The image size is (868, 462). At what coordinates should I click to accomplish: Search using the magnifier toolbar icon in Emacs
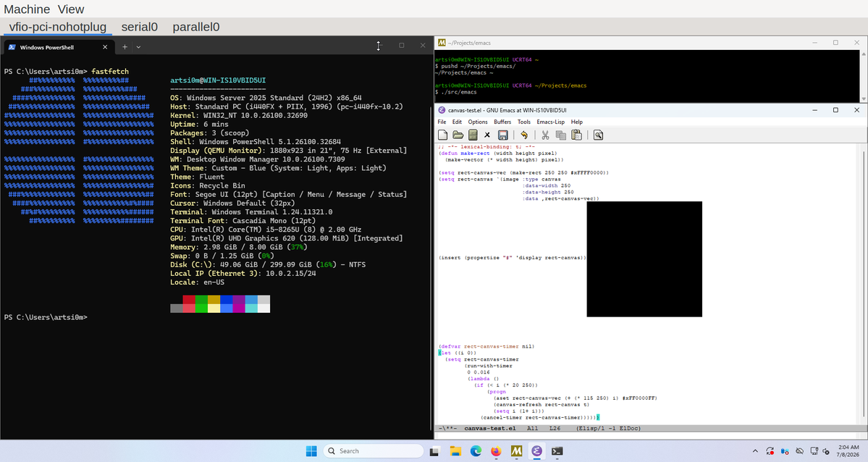click(598, 135)
